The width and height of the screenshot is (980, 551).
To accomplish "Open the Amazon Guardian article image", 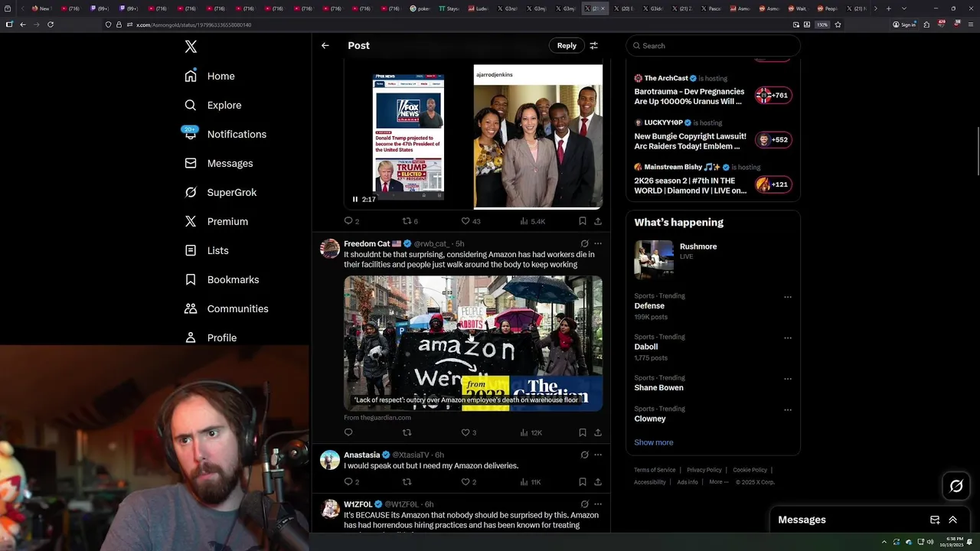I will (473, 344).
